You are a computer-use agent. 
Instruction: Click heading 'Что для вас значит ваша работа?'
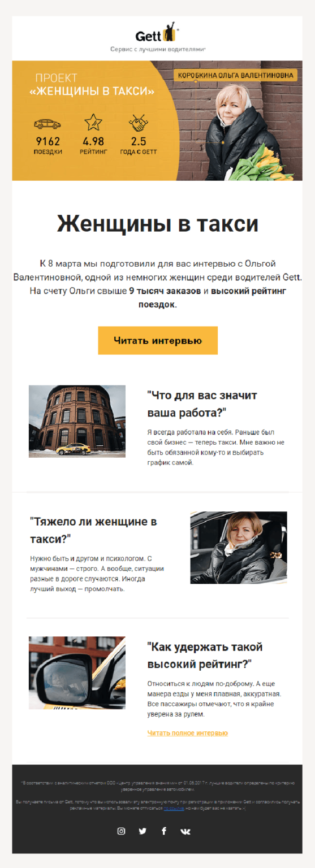point(202,403)
